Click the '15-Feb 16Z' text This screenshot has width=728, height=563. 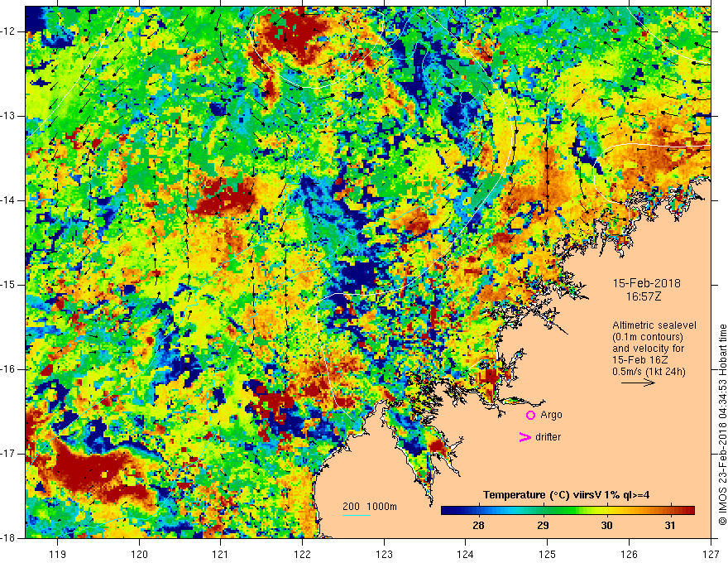coord(639,360)
